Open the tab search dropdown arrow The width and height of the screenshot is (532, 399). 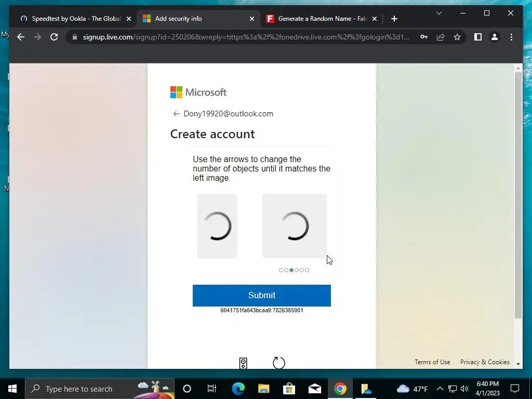pos(438,13)
